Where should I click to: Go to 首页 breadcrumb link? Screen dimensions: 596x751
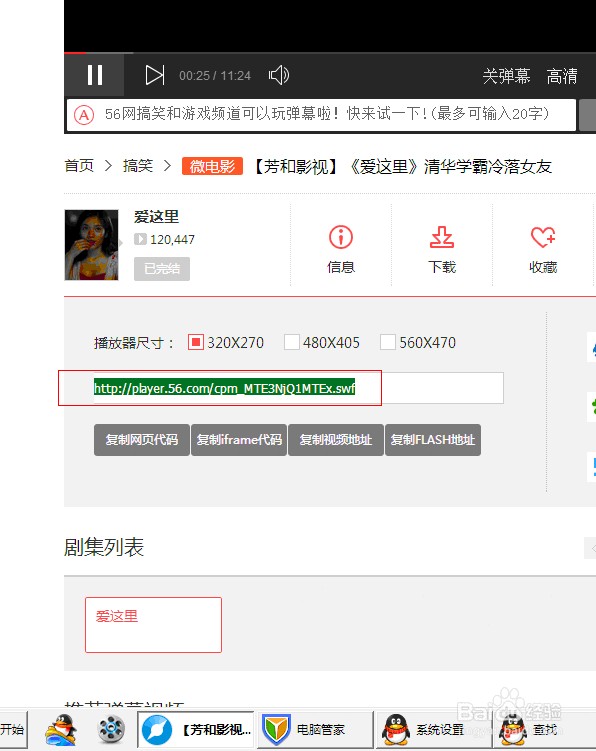79,166
